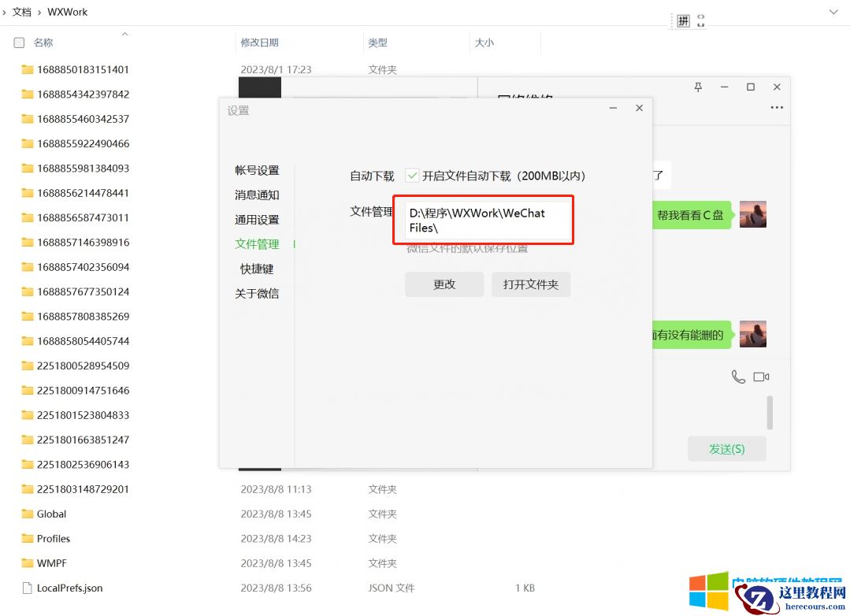Image resolution: width=850 pixels, height=616 pixels.
Task: Open folder 1688850183151401
Action: [x=79, y=69]
